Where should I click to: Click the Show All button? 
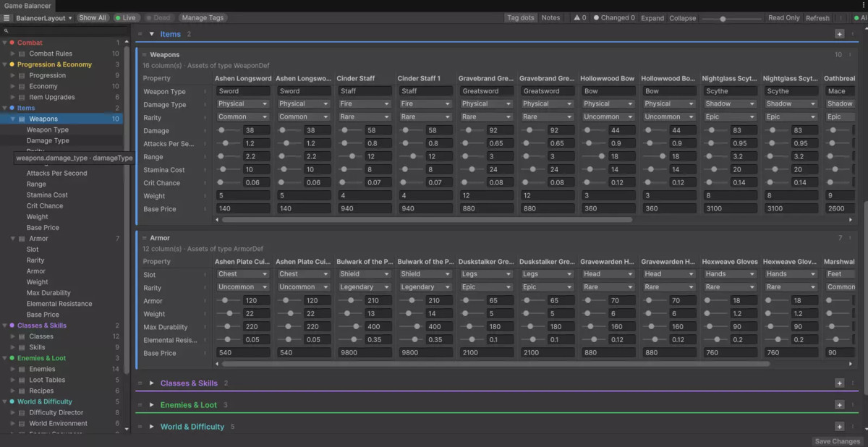93,18
